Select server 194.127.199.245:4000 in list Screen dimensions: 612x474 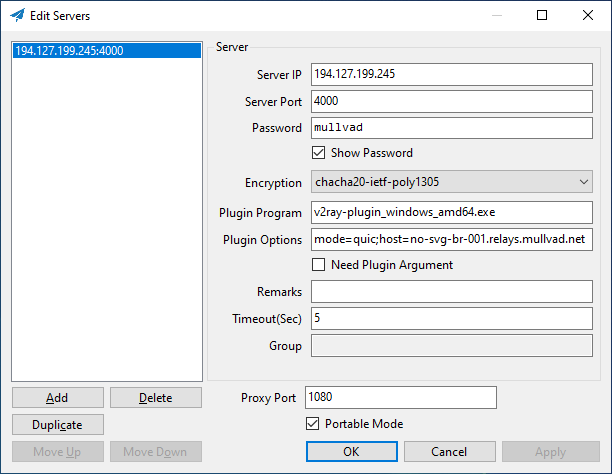tap(70, 51)
